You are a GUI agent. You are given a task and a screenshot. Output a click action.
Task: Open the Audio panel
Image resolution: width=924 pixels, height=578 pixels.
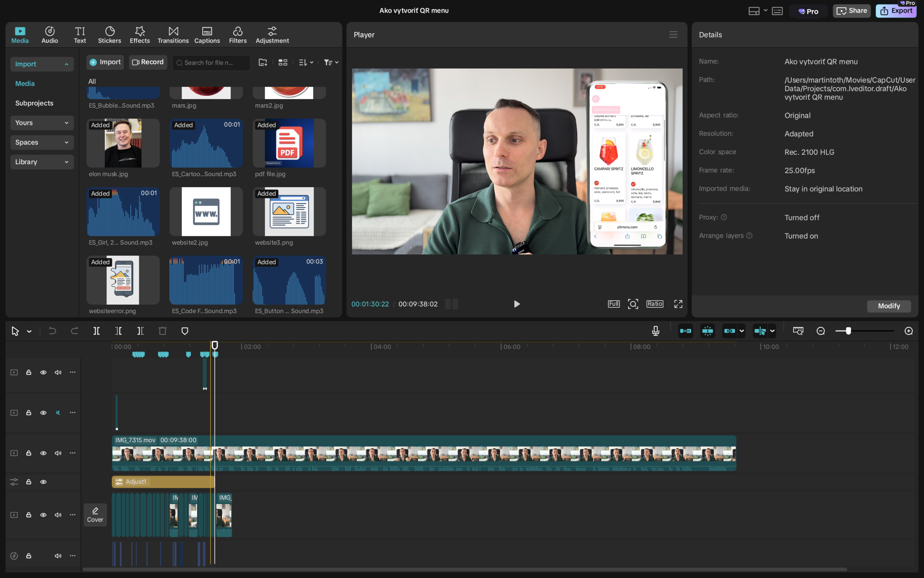pos(50,35)
